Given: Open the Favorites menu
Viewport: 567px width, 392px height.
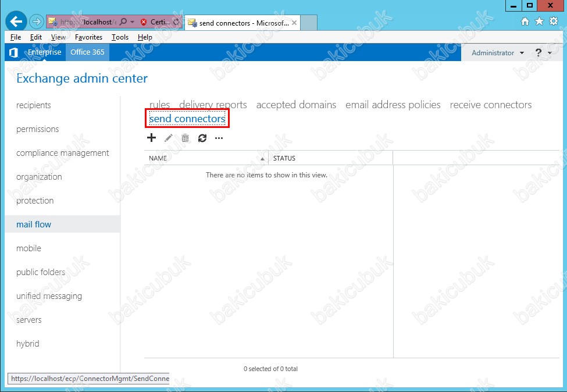Looking at the screenshot, I should click(88, 37).
